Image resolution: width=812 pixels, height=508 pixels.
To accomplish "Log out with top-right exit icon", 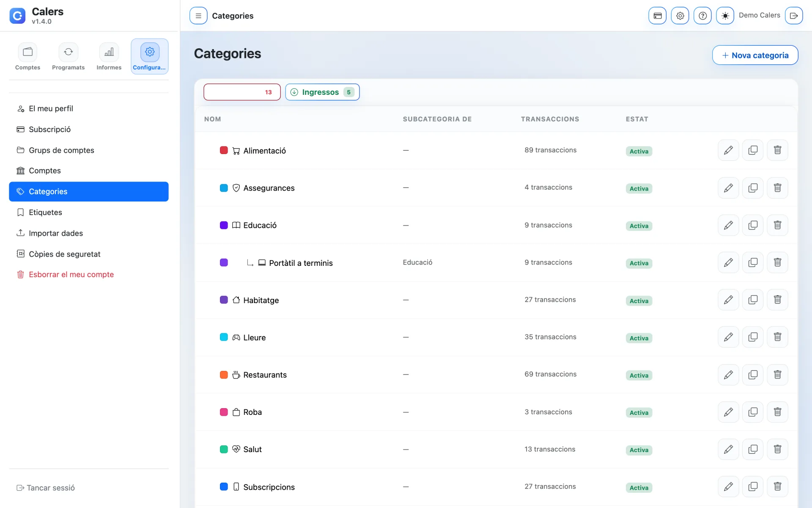I will click(x=794, y=16).
